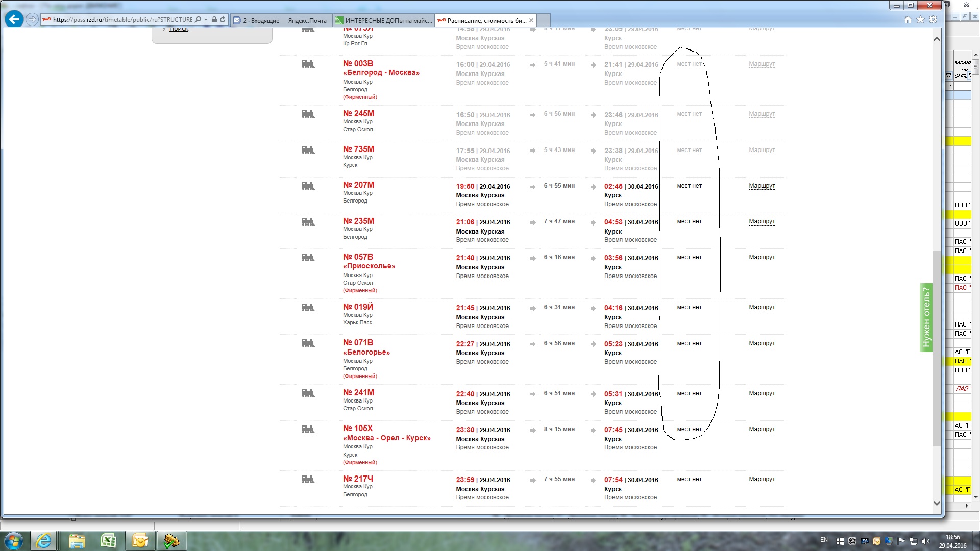Click the URL address field

(122, 20)
